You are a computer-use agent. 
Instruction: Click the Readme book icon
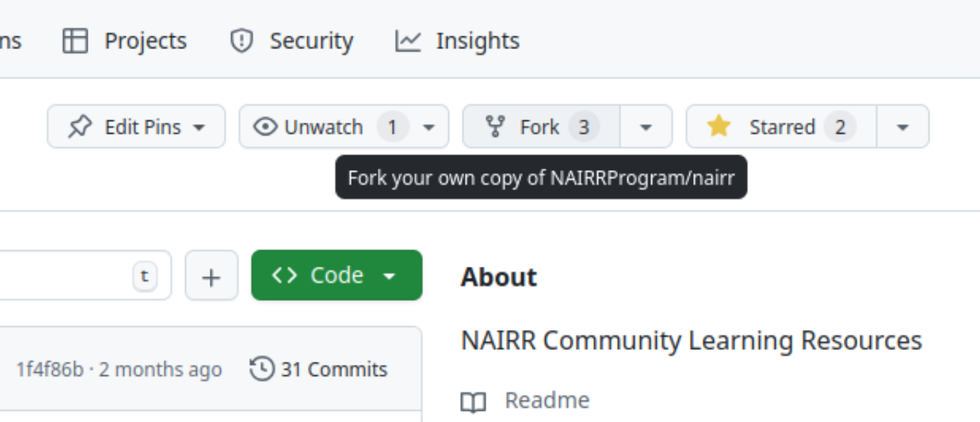(474, 402)
